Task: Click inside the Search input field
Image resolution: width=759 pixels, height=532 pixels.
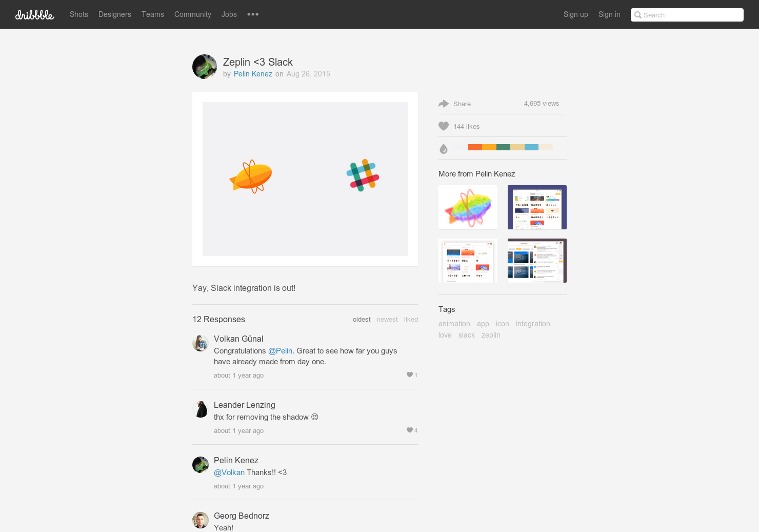Action: [x=687, y=15]
